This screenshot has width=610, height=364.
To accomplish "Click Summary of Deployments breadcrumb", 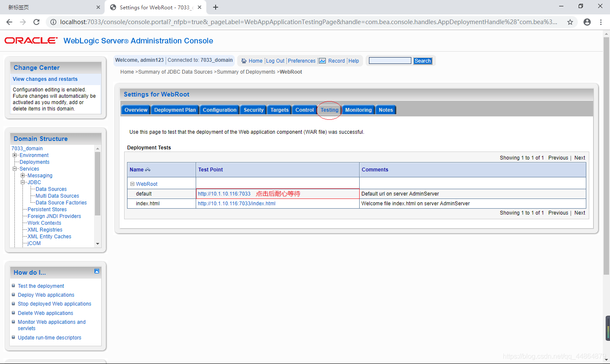I will pyautogui.click(x=246, y=72).
